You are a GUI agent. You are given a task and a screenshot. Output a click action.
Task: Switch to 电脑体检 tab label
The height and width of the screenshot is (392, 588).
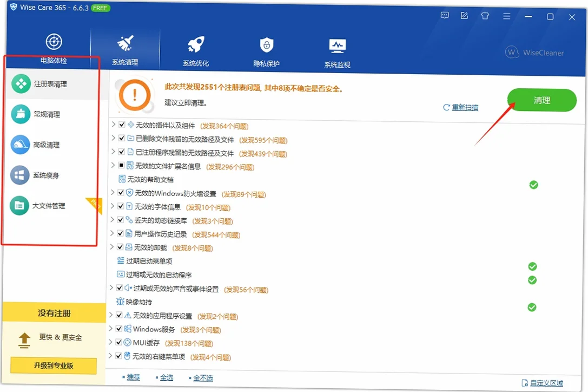click(54, 61)
